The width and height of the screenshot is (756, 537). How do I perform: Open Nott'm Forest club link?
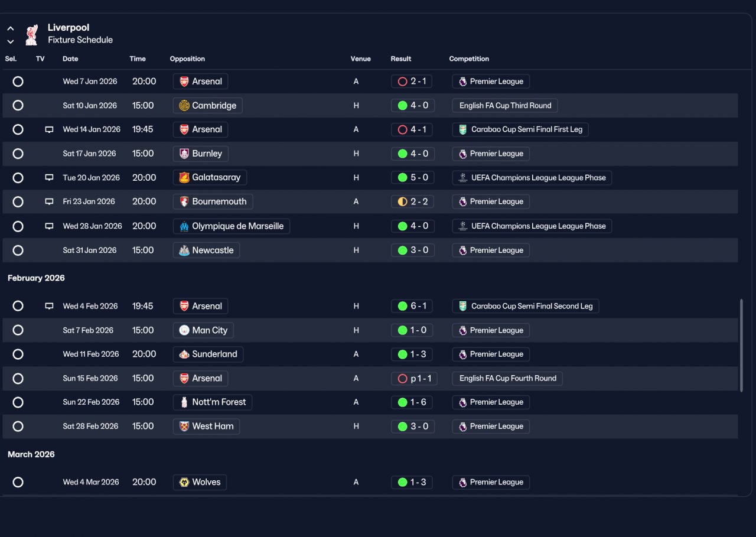point(213,402)
